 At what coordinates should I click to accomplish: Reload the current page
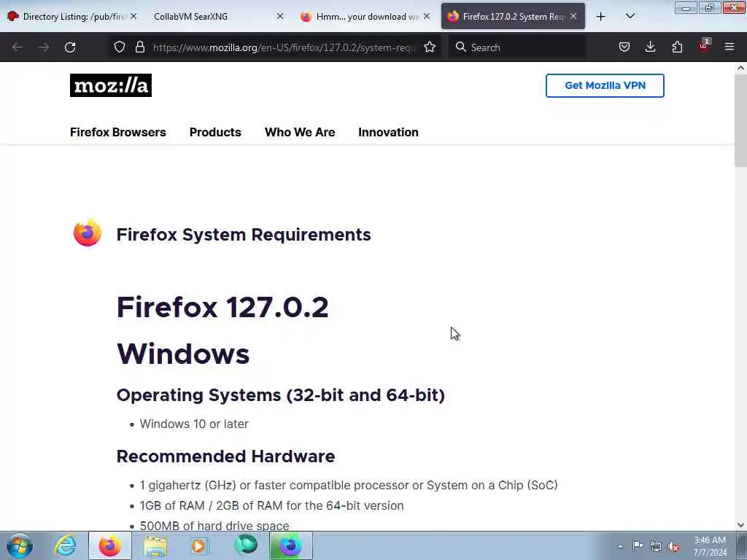click(70, 47)
